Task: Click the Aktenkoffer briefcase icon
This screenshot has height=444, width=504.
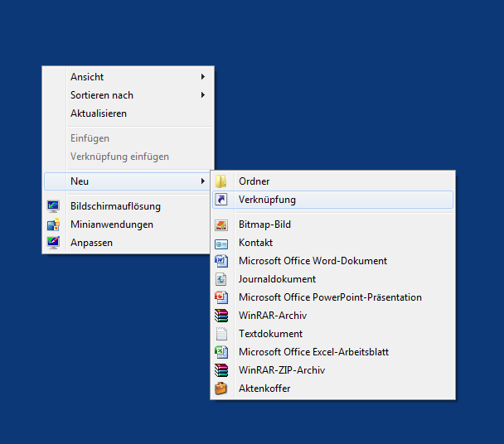Action: tap(221, 388)
